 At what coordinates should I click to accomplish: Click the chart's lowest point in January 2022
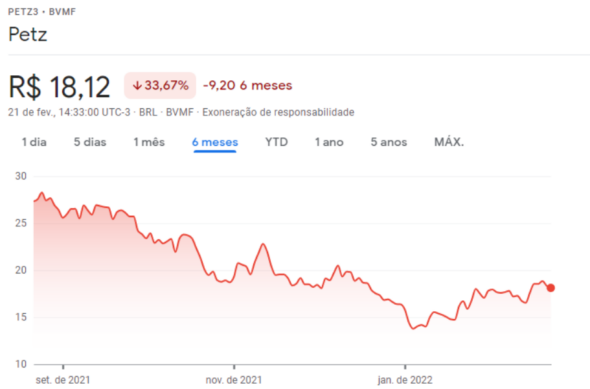tap(413, 328)
